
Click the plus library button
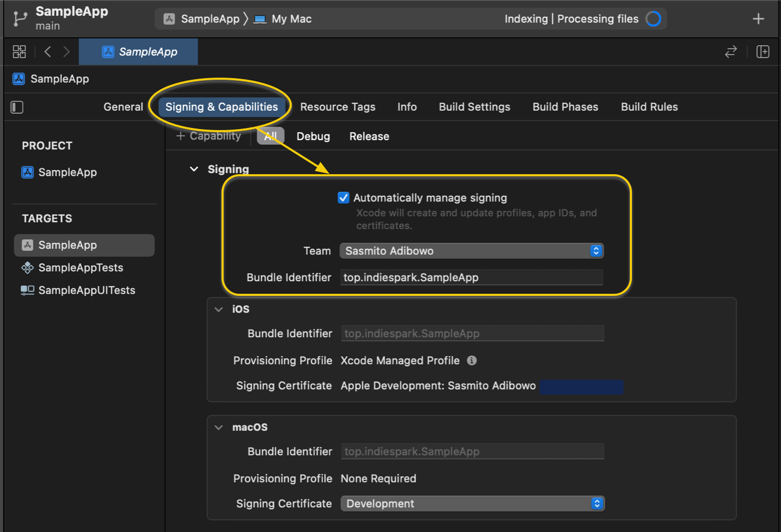[758, 19]
